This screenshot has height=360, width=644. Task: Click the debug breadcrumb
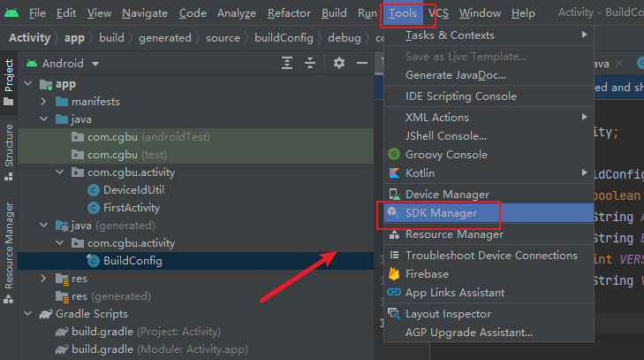coord(345,38)
